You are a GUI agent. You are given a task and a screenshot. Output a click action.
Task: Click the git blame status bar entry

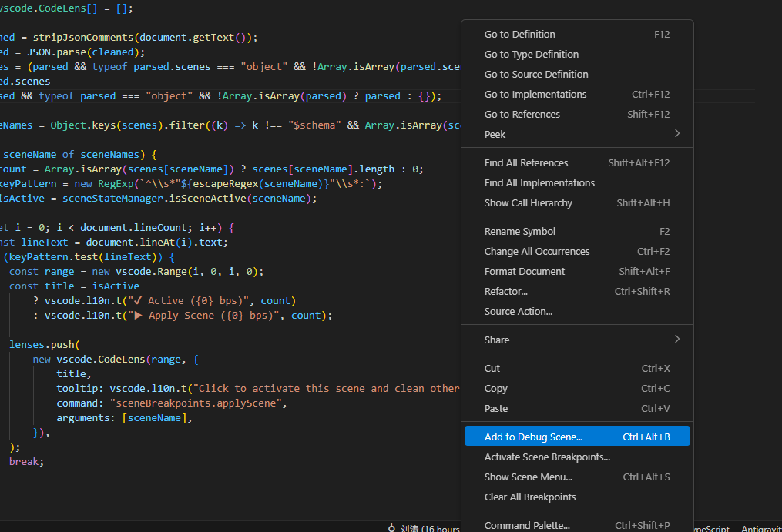click(424, 528)
